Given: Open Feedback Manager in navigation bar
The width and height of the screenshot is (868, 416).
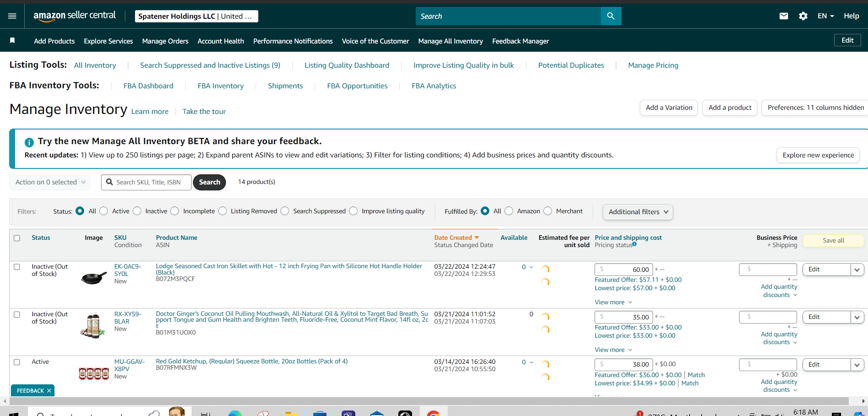Looking at the screenshot, I should pos(520,41).
